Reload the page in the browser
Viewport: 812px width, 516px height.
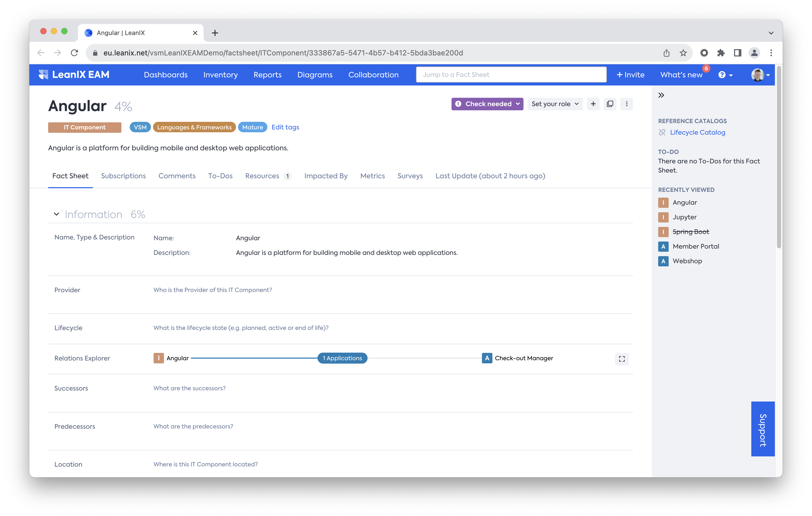pyautogui.click(x=75, y=53)
